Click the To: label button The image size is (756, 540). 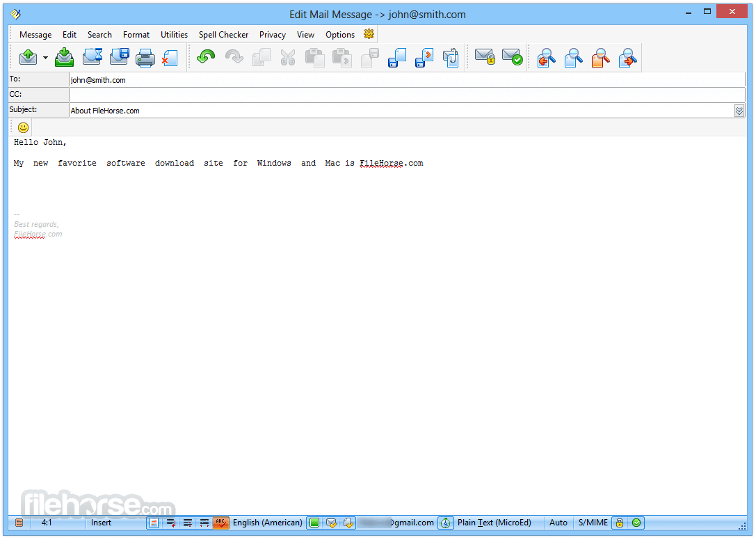point(38,79)
